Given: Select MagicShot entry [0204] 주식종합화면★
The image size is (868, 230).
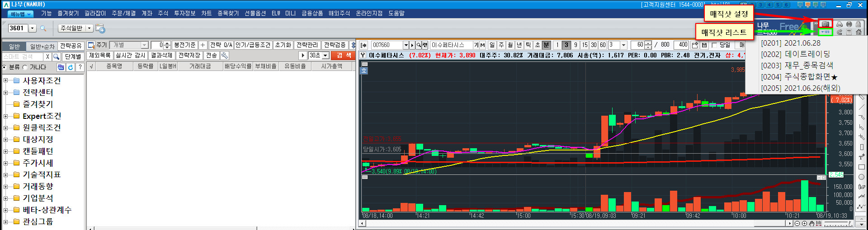Looking at the screenshot, I should tap(799, 77).
